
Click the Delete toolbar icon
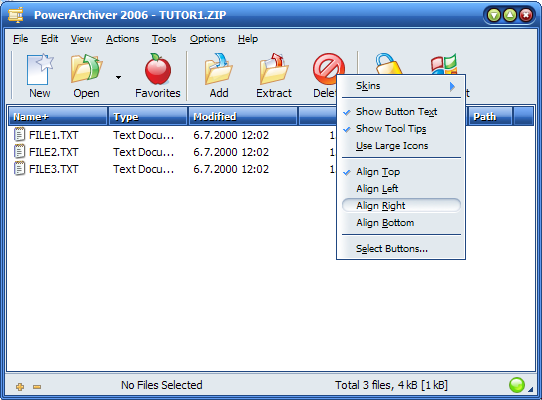click(329, 68)
